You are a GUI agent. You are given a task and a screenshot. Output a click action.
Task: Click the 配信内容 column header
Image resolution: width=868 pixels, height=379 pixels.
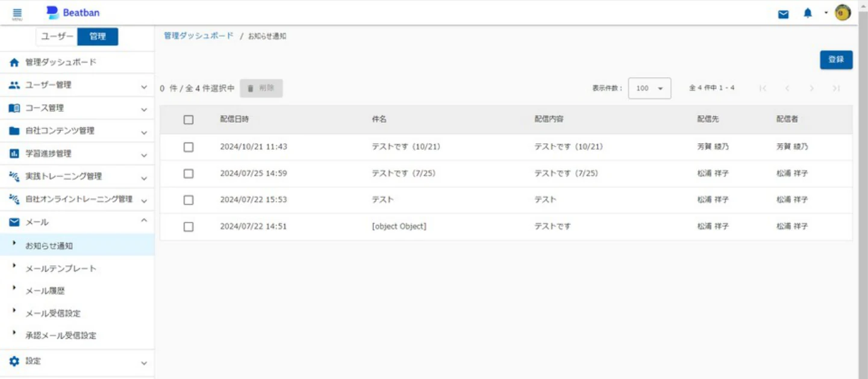click(x=549, y=120)
